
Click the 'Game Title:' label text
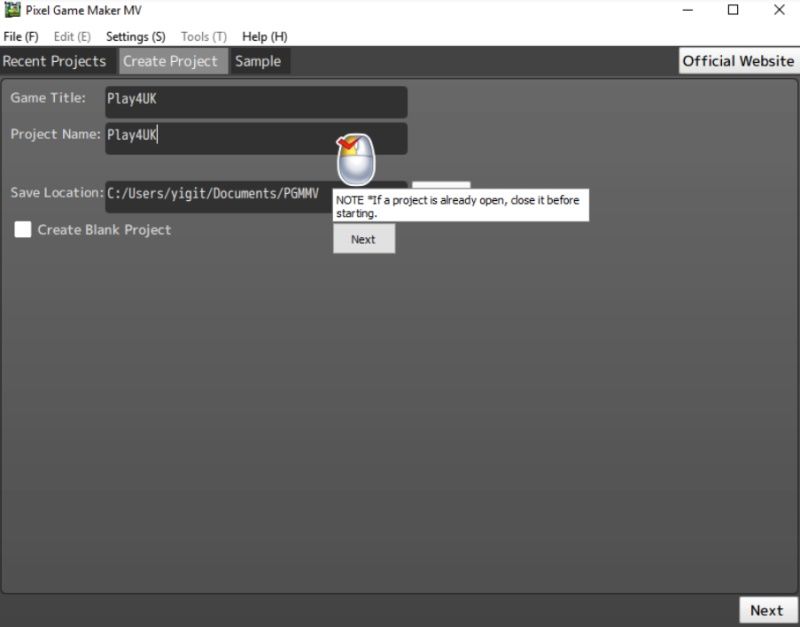[x=48, y=98]
